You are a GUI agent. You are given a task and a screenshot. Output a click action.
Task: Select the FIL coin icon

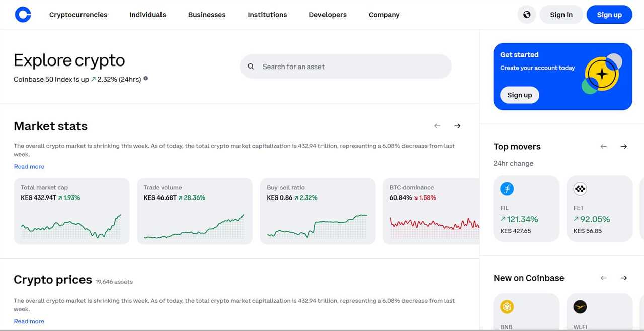point(507,189)
